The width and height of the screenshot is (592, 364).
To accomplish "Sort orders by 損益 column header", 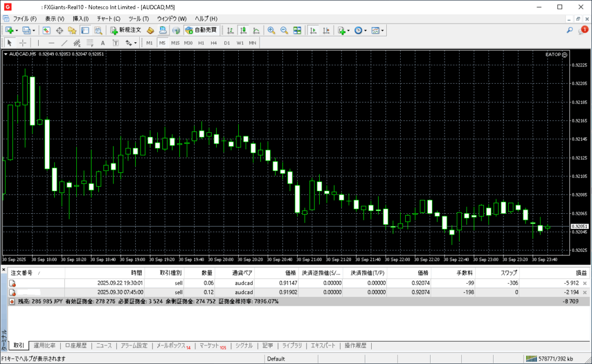I will pyautogui.click(x=580, y=272).
